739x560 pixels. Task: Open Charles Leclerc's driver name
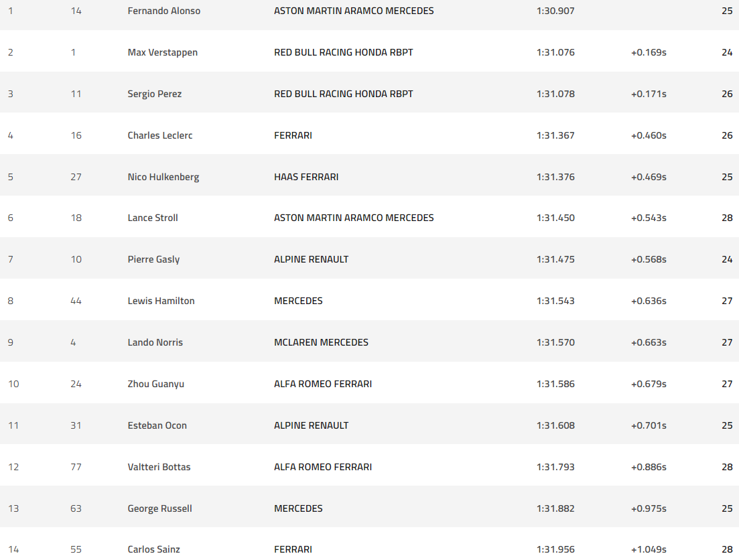(x=159, y=135)
